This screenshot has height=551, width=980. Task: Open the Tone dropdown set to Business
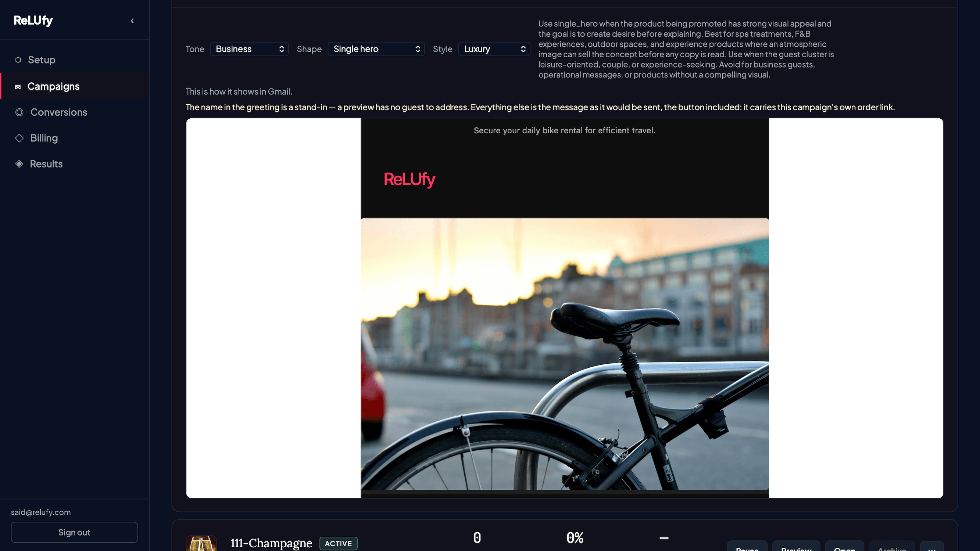coord(249,49)
